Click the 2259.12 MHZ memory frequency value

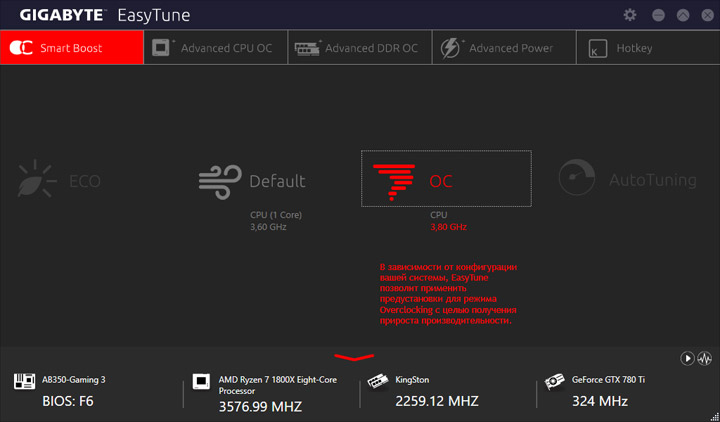437,401
